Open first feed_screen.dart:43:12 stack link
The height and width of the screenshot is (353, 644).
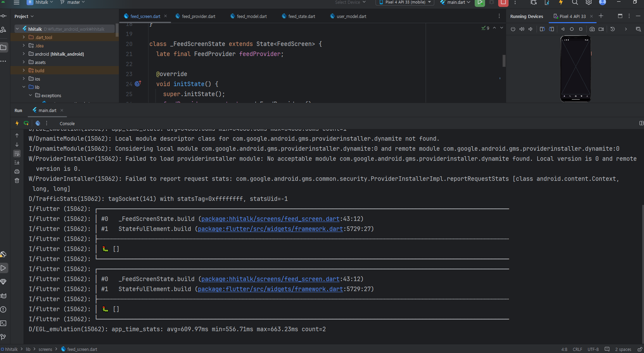pos(270,219)
